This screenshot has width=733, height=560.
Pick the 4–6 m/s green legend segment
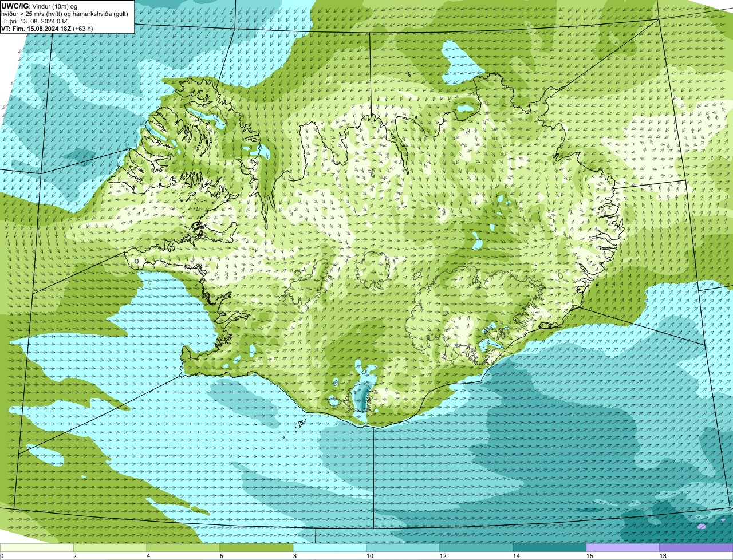pos(183,548)
